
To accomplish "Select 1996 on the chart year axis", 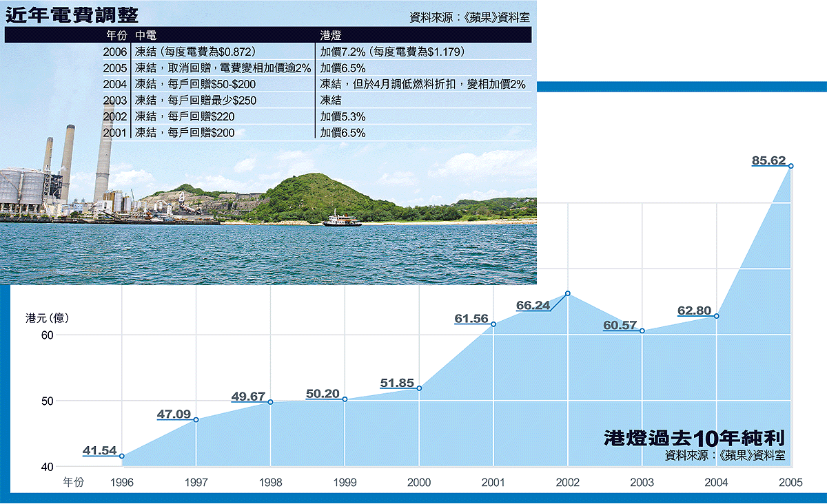I will click(122, 483).
